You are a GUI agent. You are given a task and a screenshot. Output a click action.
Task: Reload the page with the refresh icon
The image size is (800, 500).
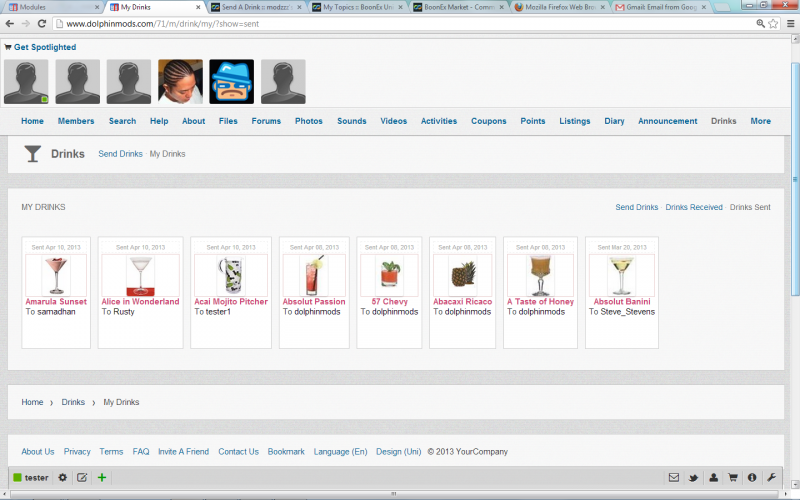click(x=42, y=23)
